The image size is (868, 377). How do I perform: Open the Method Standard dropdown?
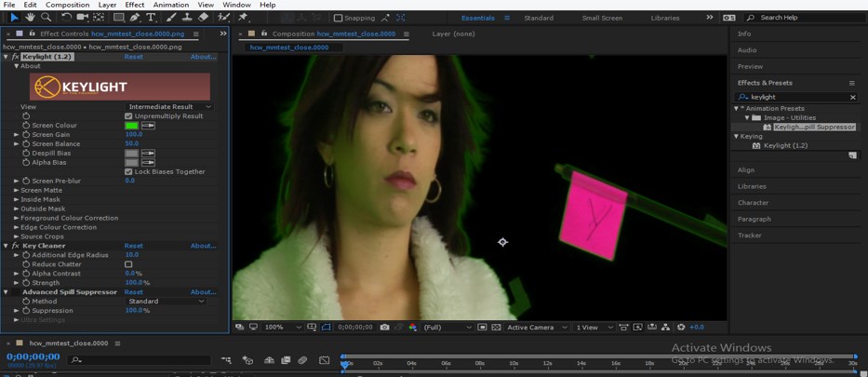(x=167, y=302)
